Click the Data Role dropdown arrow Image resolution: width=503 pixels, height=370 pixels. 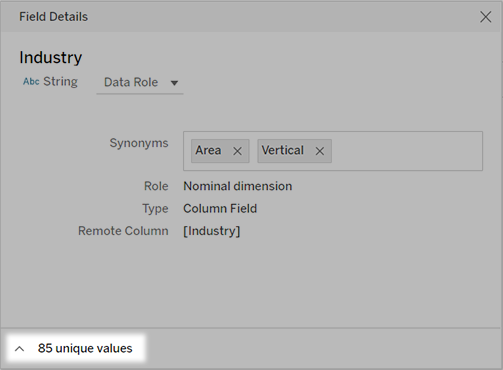pyautogui.click(x=174, y=83)
